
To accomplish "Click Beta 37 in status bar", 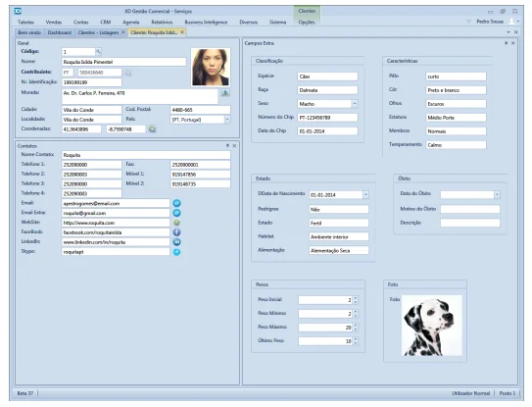I will (x=25, y=393).
